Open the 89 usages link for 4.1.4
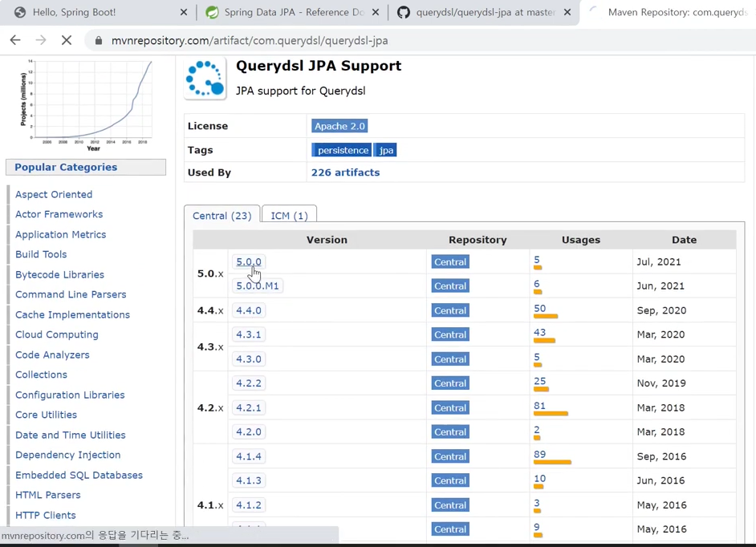Viewport: 756px width, 547px height. [539, 455]
